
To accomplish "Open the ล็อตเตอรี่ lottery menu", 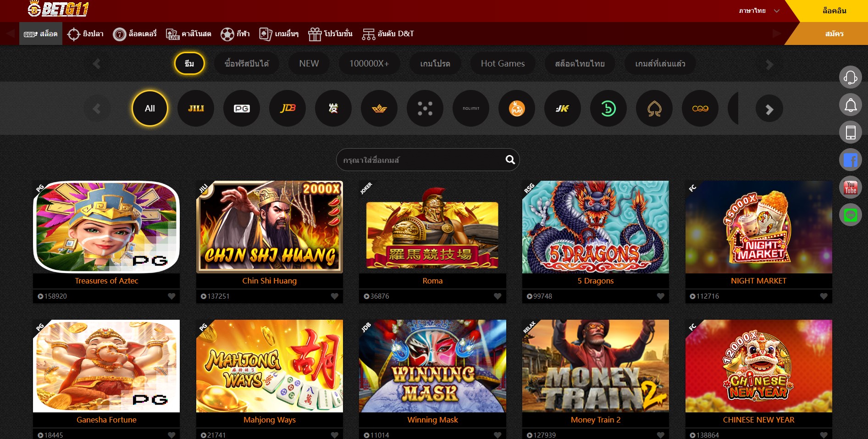I will pos(135,34).
